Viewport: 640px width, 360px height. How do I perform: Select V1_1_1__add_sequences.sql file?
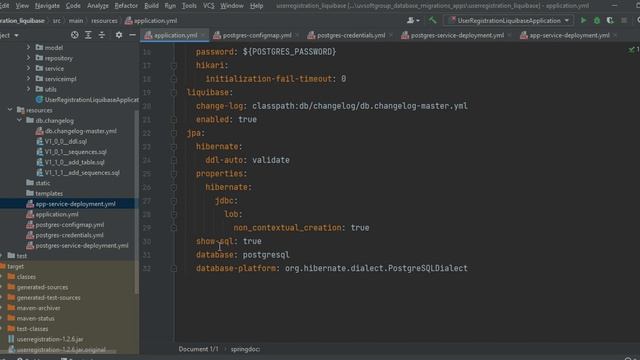[78, 173]
